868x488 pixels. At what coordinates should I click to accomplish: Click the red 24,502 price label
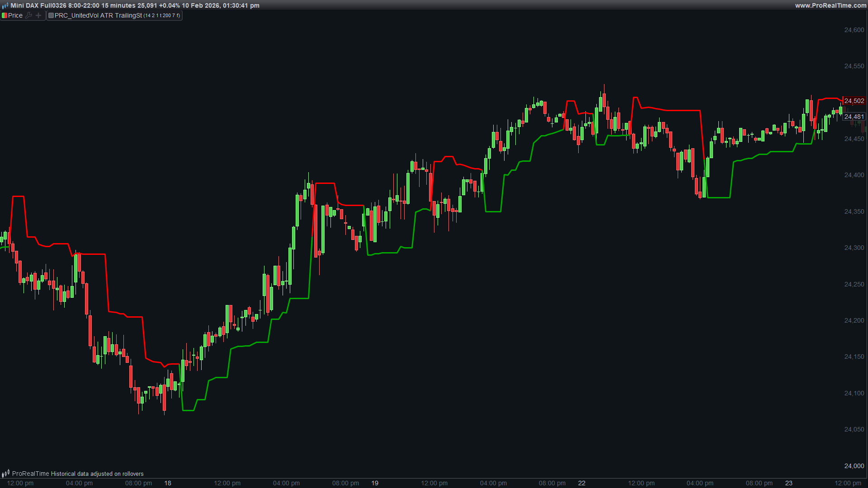pyautogui.click(x=854, y=101)
